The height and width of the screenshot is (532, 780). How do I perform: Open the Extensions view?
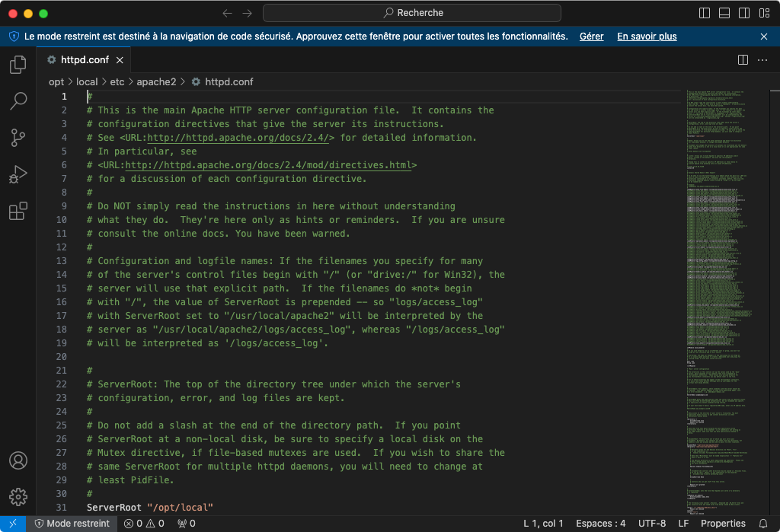tap(18, 212)
